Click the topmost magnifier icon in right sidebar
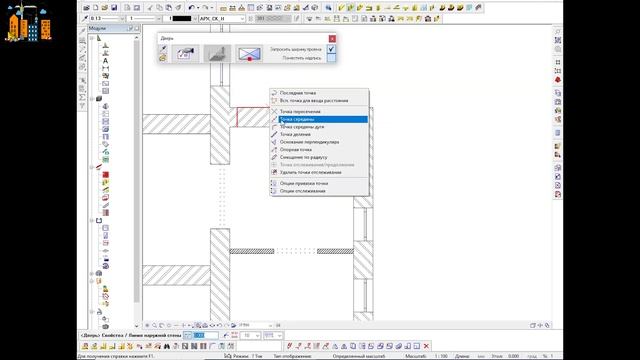This screenshot has height=360, width=640. point(558,31)
